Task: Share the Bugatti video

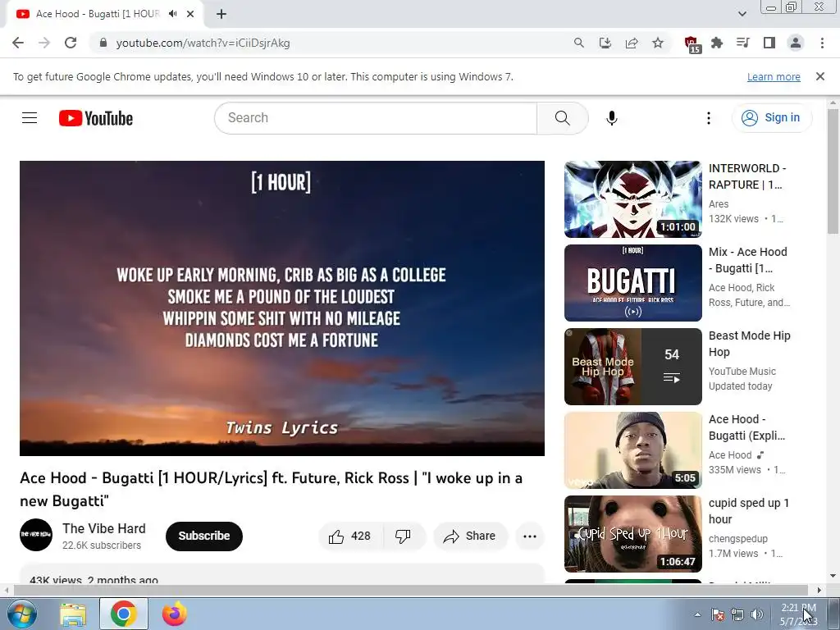Action: (470, 536)
